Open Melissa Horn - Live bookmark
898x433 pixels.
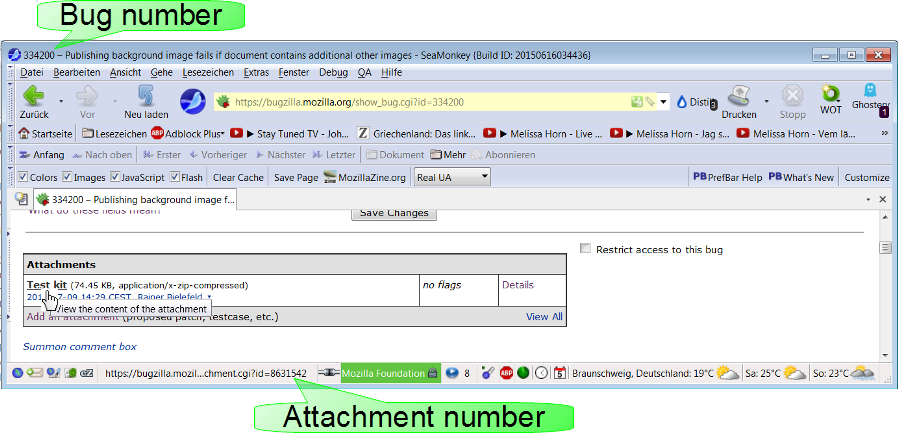(x=542, y=134)
